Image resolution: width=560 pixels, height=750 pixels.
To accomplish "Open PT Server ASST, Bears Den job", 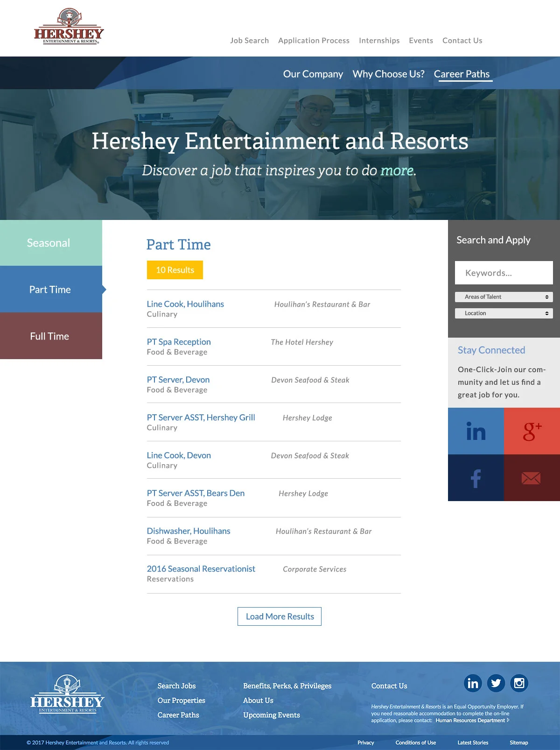I will (x=196, y=493).
